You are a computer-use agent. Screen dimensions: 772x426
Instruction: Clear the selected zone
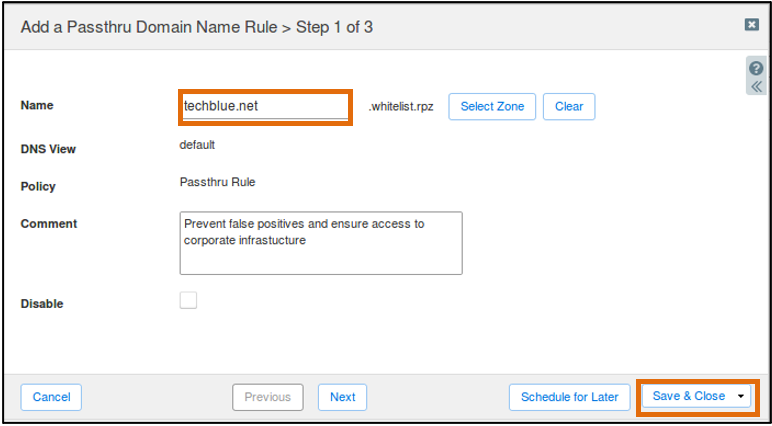coord(569,106)
